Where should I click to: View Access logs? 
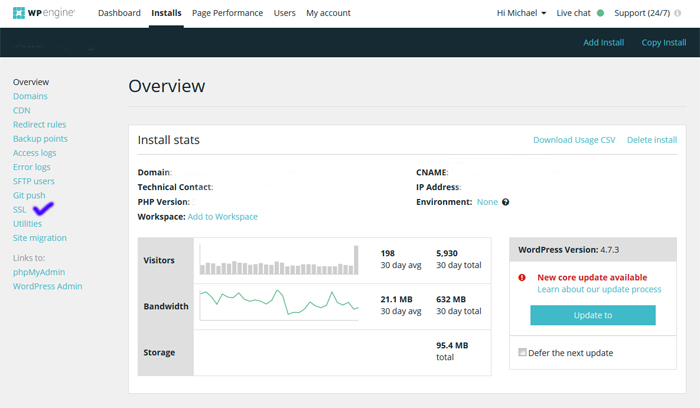[x=34, y=153]
